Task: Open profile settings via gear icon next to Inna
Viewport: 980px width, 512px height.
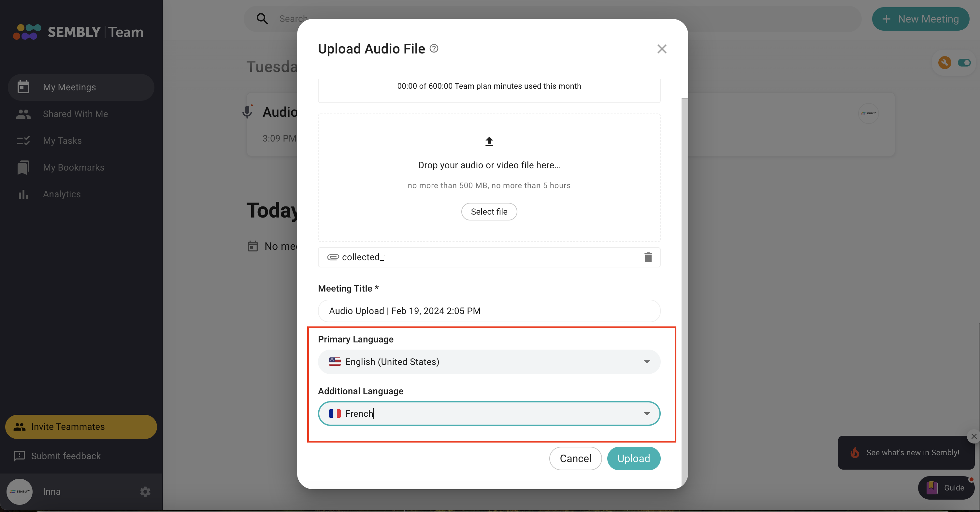Action: tap(145, 491)
